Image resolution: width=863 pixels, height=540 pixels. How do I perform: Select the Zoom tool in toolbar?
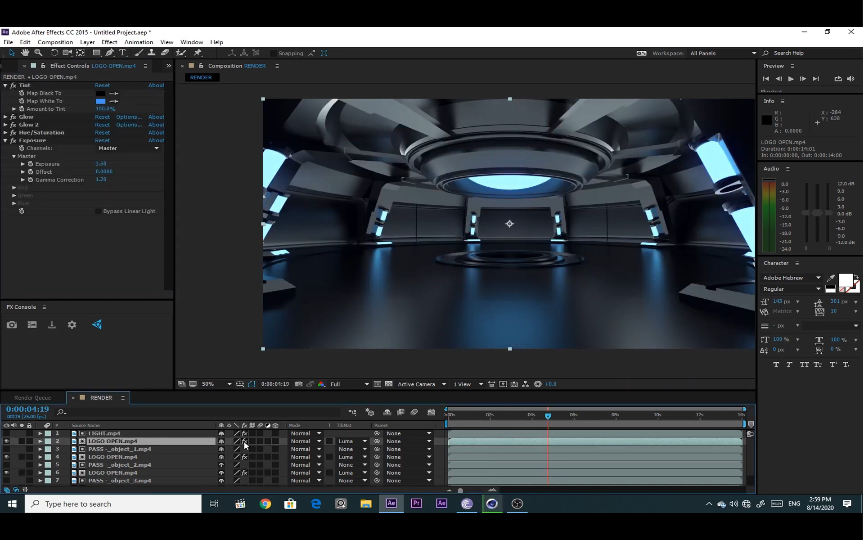(x=37, y=53)
